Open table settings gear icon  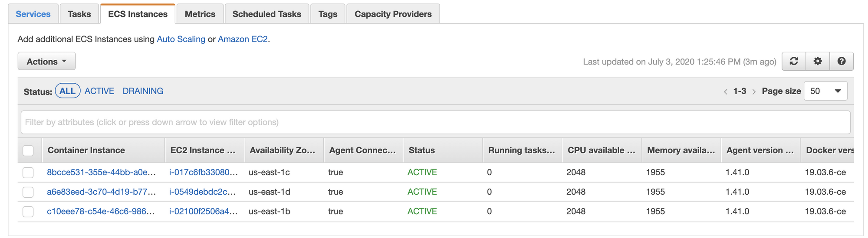(x=818, y=61)
